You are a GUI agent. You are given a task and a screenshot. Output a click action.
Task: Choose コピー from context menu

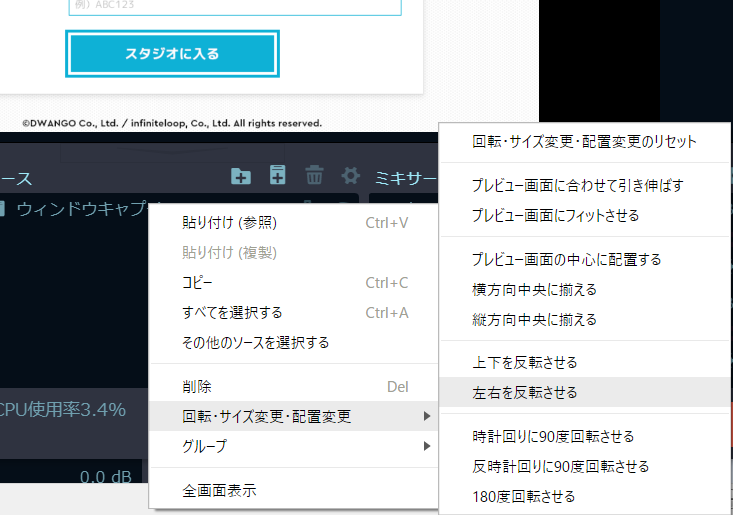tap(295, 283)
